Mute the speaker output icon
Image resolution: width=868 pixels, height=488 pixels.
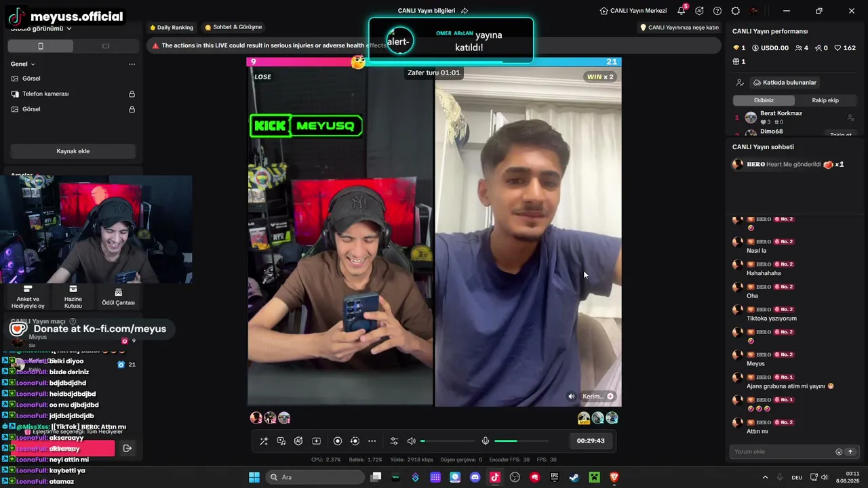tap(411, 441)
